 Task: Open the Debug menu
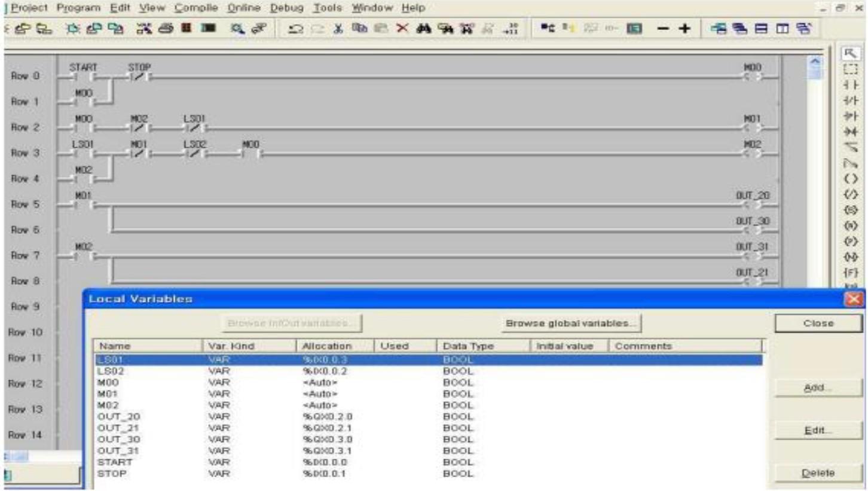(x=287, y=8)
